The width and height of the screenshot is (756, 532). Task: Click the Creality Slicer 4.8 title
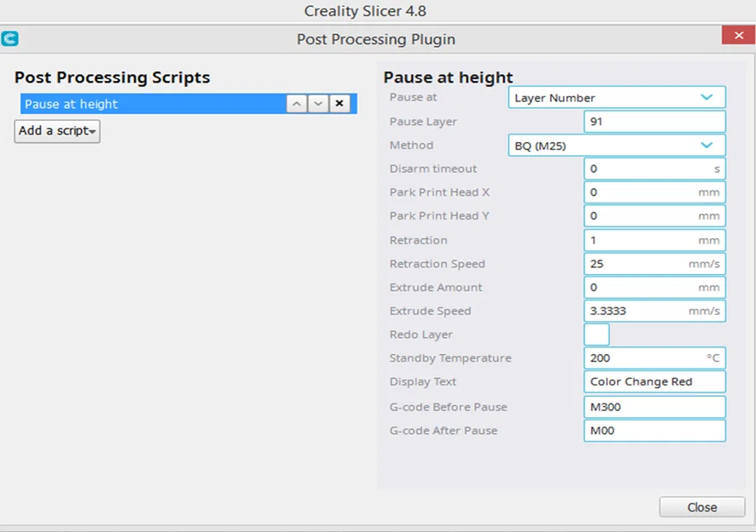[365, 11]
